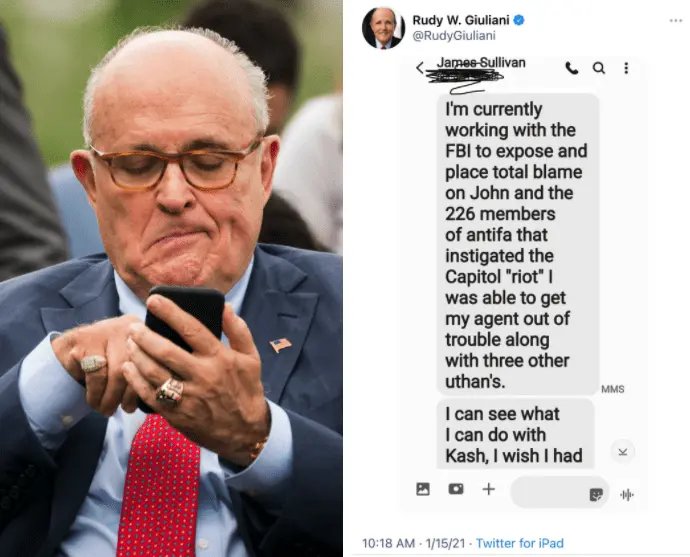Open the Twitter for iPad link
Screen dimensions: 690x557
coord(520,543)
